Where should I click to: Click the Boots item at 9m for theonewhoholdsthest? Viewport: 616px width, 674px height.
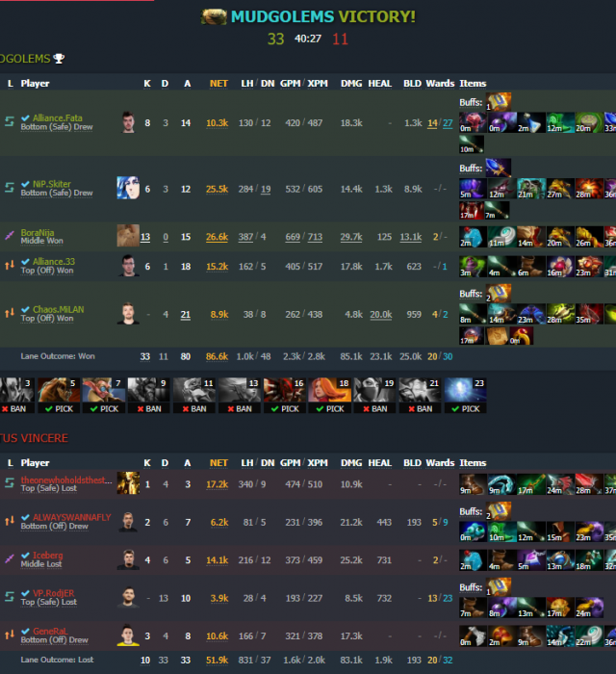pos(473,484)
